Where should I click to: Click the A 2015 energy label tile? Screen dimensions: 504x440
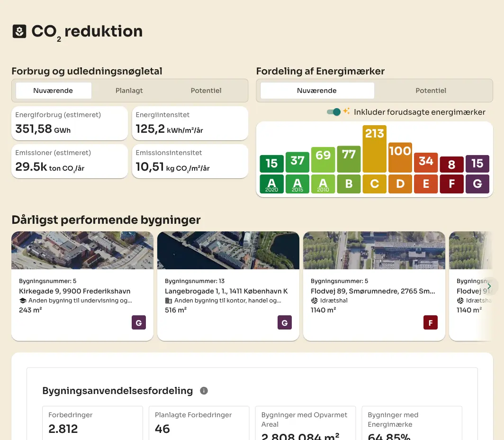(297, 183)
